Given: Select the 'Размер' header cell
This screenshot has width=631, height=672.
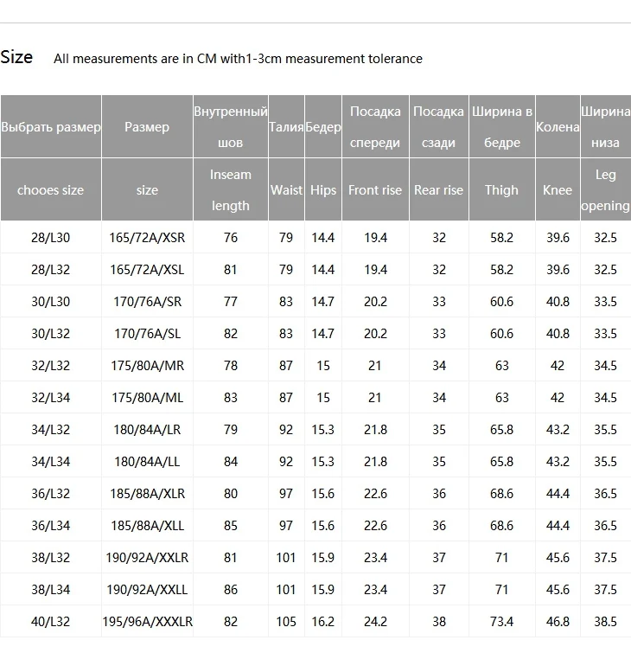Looking at the screenshot, I should (147, 127).
